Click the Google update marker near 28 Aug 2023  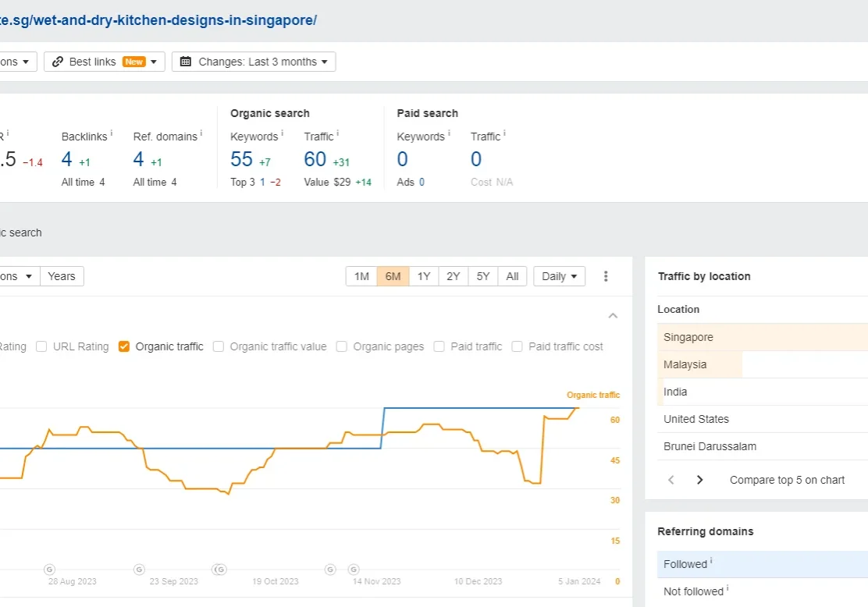click(49, 569)
